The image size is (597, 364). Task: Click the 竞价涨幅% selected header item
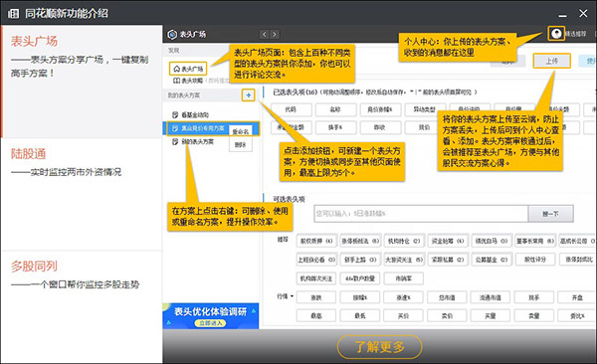tap(380, 109)
